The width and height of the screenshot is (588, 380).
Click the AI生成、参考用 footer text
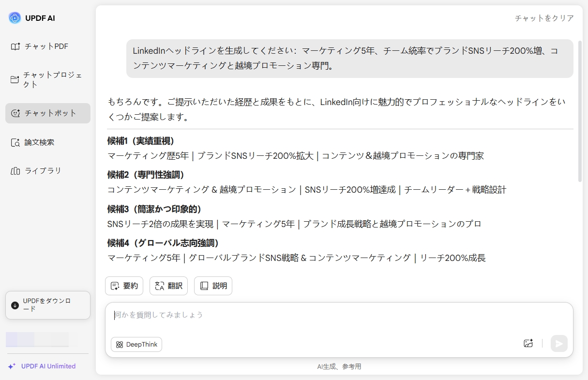coord(339,367)
